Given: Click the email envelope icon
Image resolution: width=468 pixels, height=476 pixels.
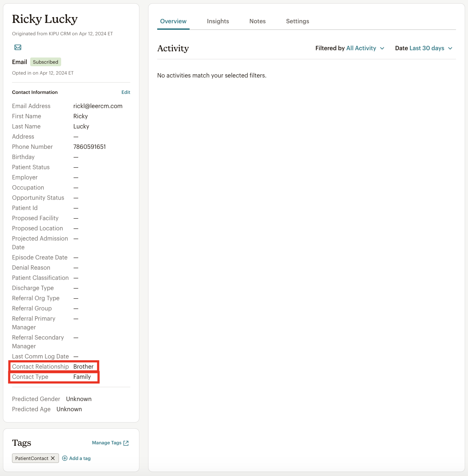Looking at the screenshot, I should point(18,47).
